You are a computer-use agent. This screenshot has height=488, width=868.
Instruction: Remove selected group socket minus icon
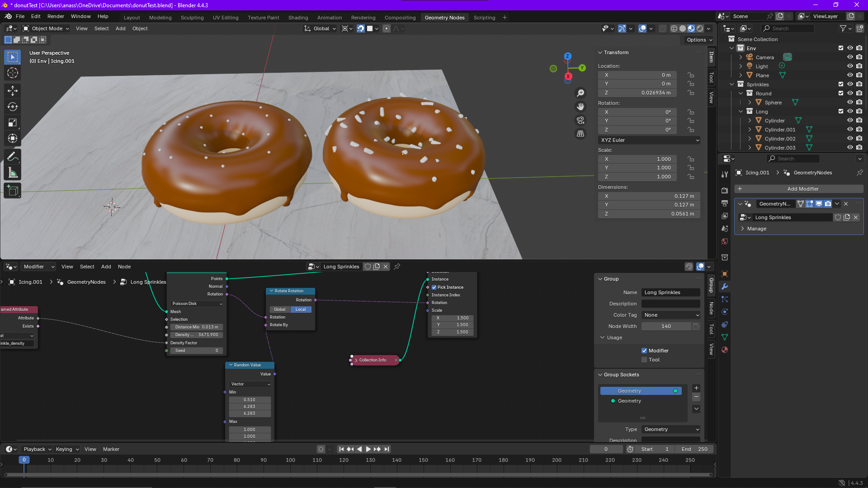point(696,397)
